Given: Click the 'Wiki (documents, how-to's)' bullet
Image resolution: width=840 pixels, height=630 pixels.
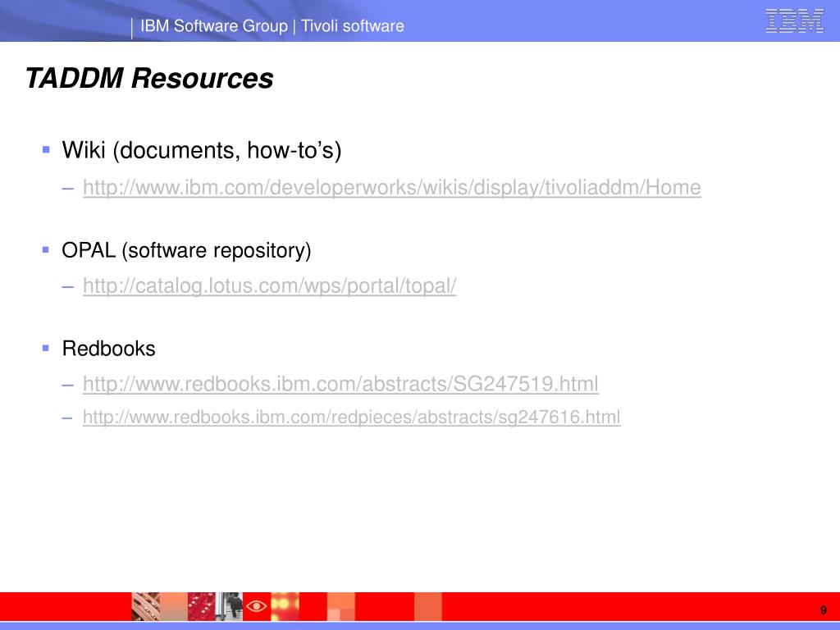Looking at the screenshot, I should coord(202,150).
